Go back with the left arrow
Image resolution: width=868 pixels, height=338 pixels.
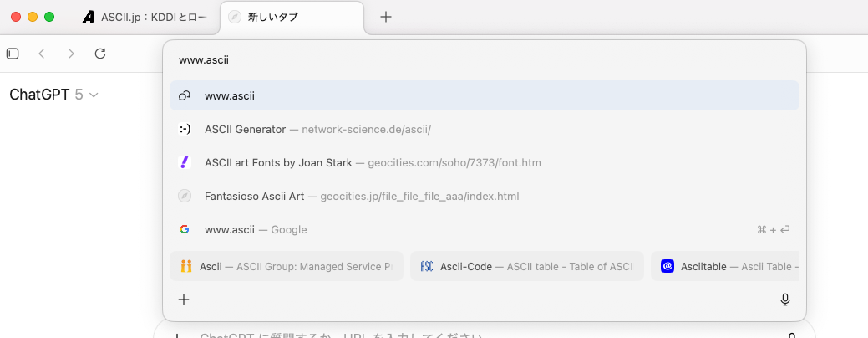pos(41,54)
